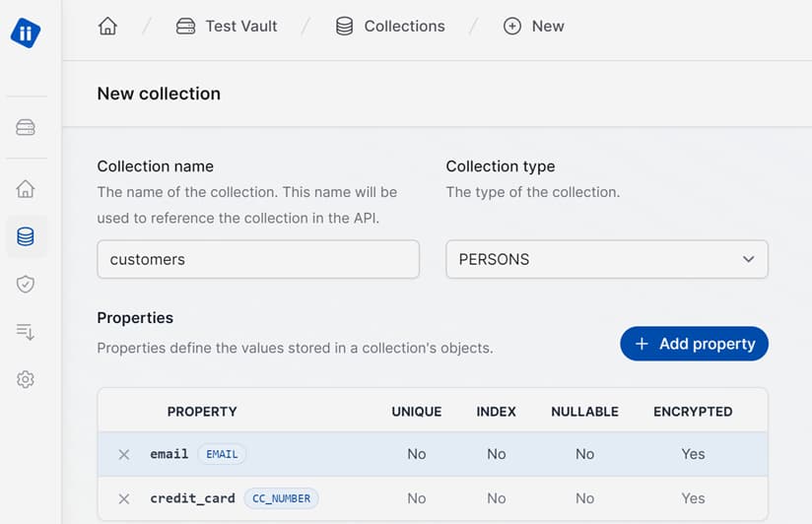Go to Collections breadcrumb

390,27
